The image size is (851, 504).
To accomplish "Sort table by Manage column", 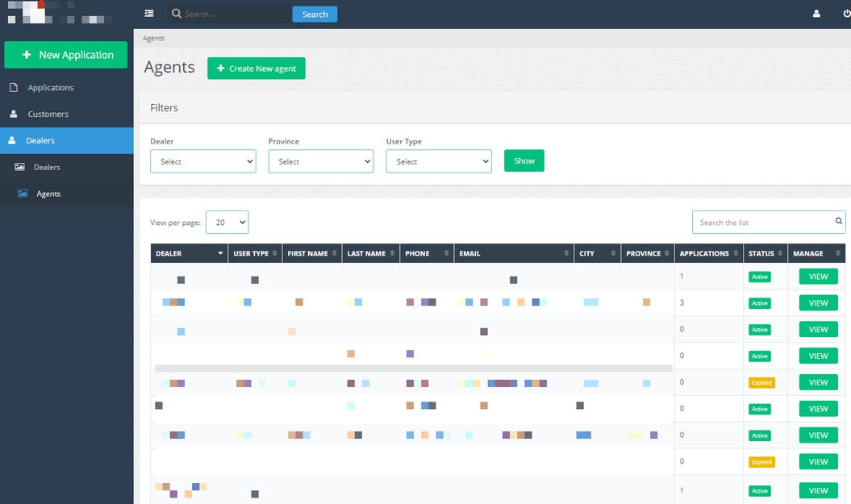I will (816, 253).
